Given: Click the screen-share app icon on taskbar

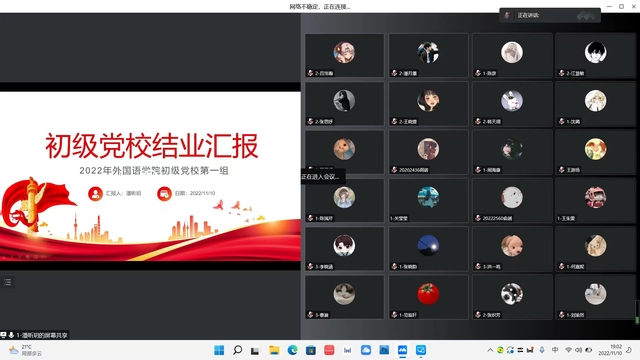Looking at the screenshot, I should click(421, 350).
